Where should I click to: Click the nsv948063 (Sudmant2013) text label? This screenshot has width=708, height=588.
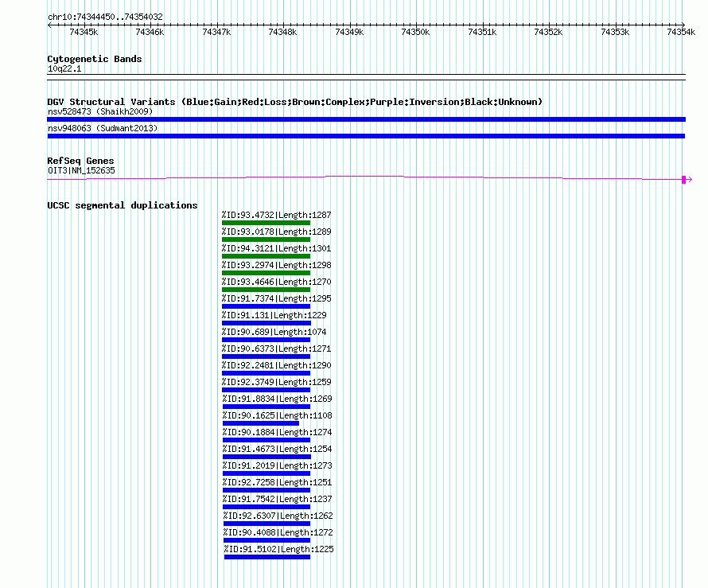click(103, 128)
